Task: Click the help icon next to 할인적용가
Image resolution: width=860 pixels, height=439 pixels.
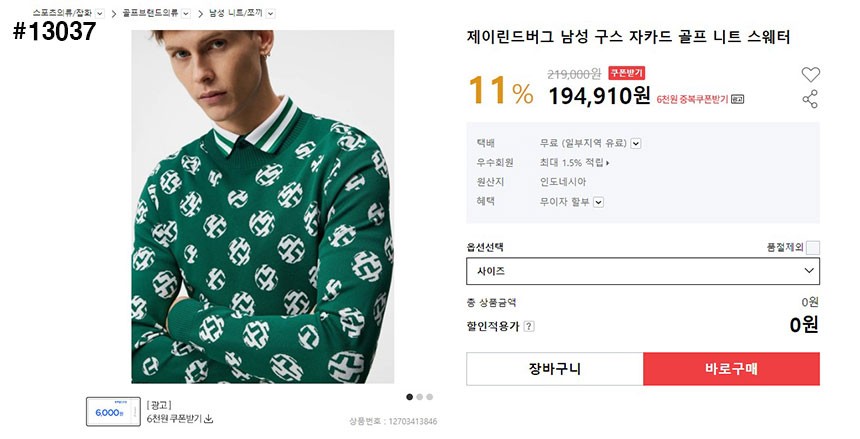Action: point(529,325)
